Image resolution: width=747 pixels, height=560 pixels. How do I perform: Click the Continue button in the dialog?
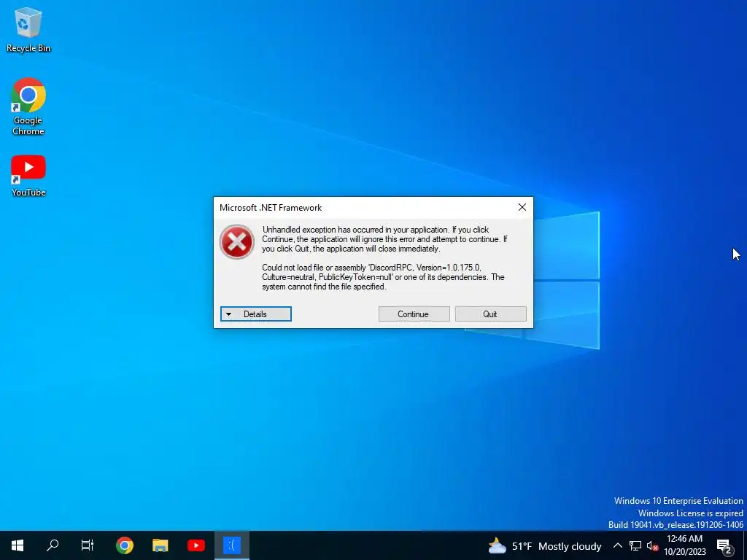pyautogui.click(x=414, y=314)
